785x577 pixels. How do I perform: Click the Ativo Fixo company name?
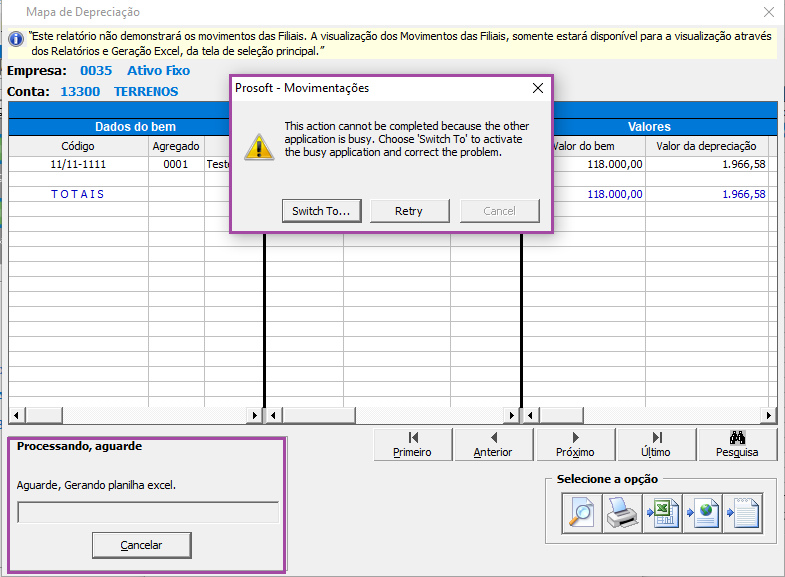coord(159,71)
